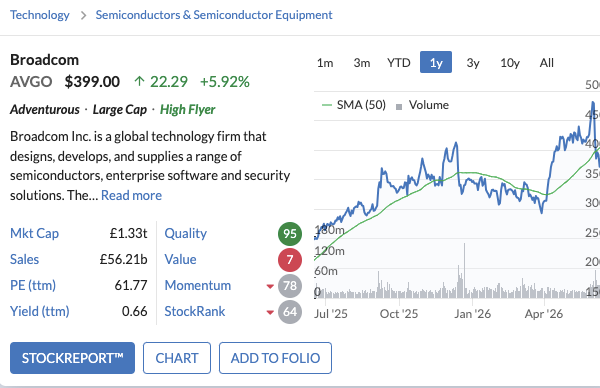Image resolution: width=600 pixels, height=388 pixels.
Task: Click the AVGO ticker symbol
Action: click(31, 82)
